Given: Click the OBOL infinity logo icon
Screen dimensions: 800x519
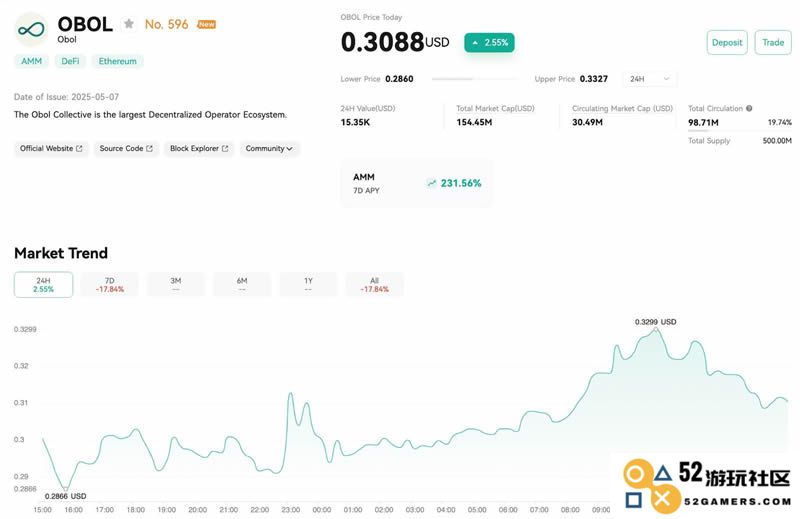Looking at the screenshot, I should 32,30.
